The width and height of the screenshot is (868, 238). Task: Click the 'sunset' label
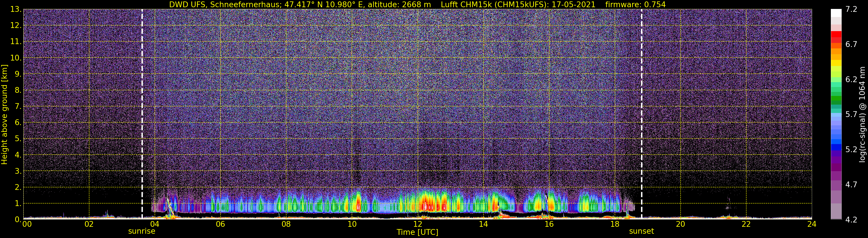(x=642, y=231)
